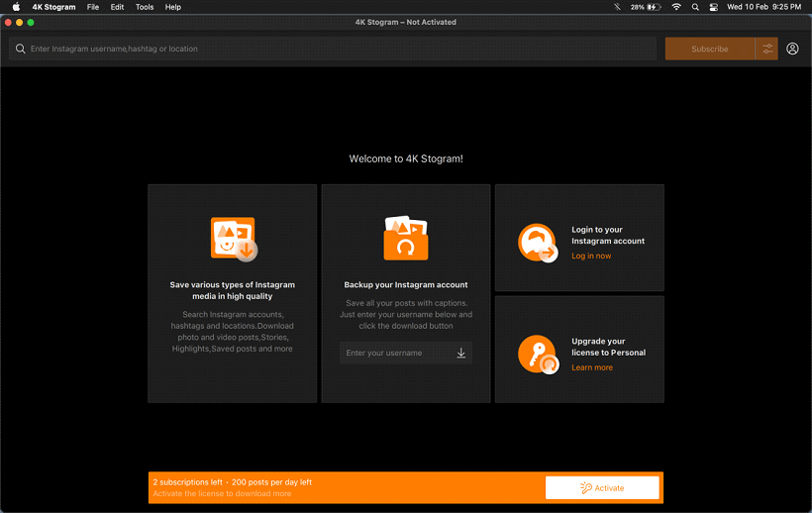
Task: Click 'Save various types of Instagram media' title
Action: coord(232,290)
